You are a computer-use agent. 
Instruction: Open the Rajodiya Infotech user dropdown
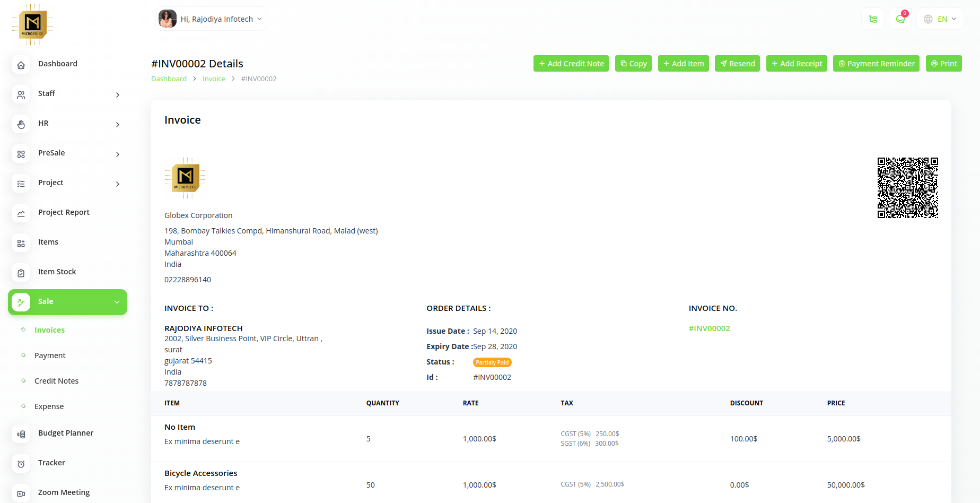pyautogui.click(x=211, y=19)
